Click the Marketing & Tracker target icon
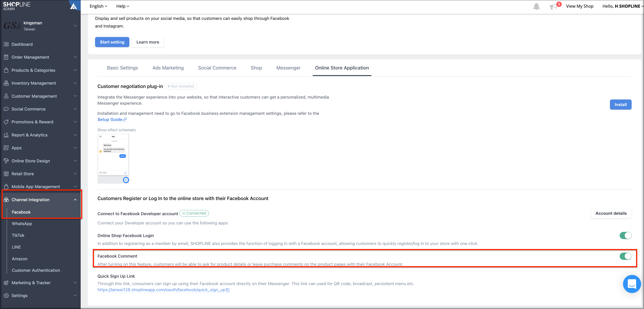 point(6,283)
